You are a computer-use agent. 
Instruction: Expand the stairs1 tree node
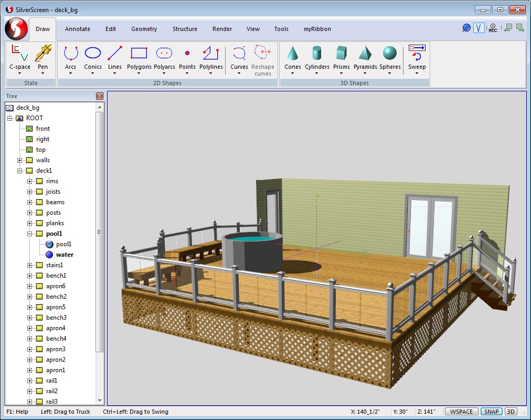[x=30, y=265]
